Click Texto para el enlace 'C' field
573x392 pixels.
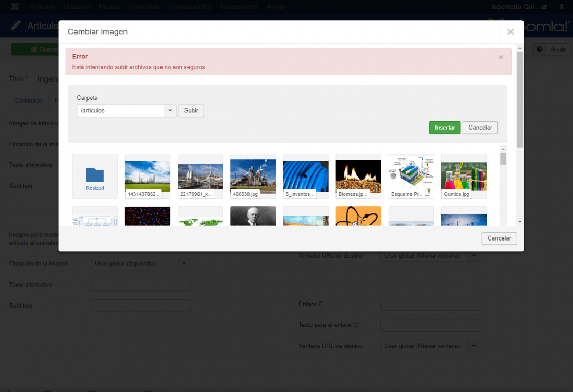tap(430, 325)
